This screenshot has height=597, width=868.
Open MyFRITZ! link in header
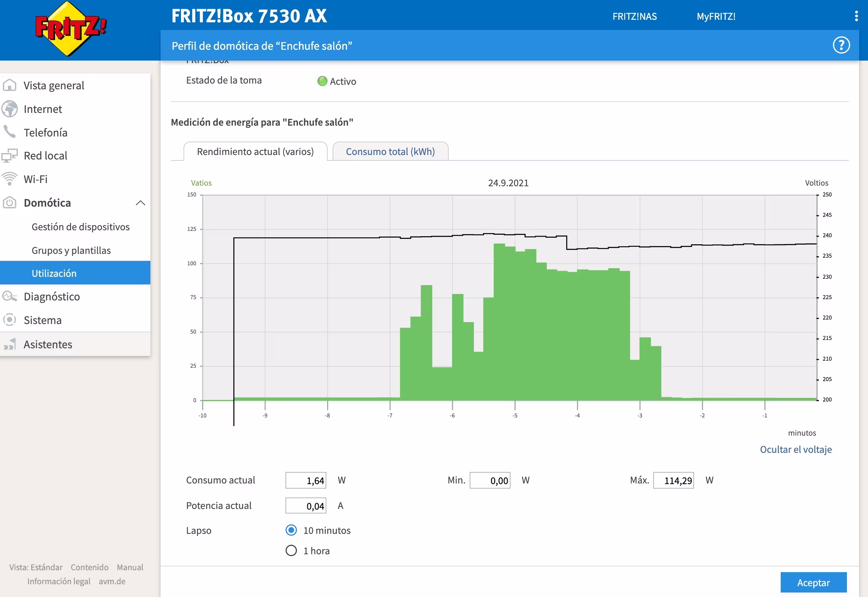click(x=716, y=17)
